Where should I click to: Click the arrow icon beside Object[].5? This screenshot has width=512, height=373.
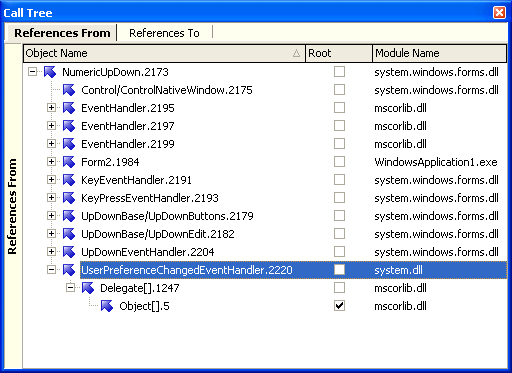point(107,306)
